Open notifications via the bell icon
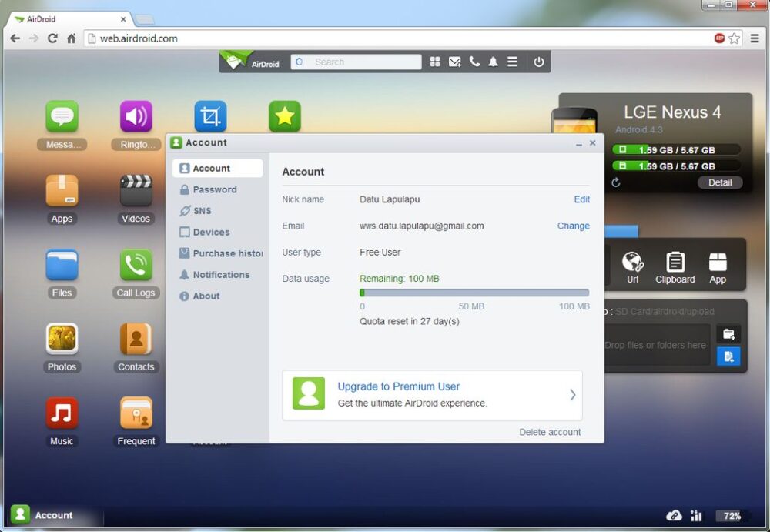 point(494,62)
